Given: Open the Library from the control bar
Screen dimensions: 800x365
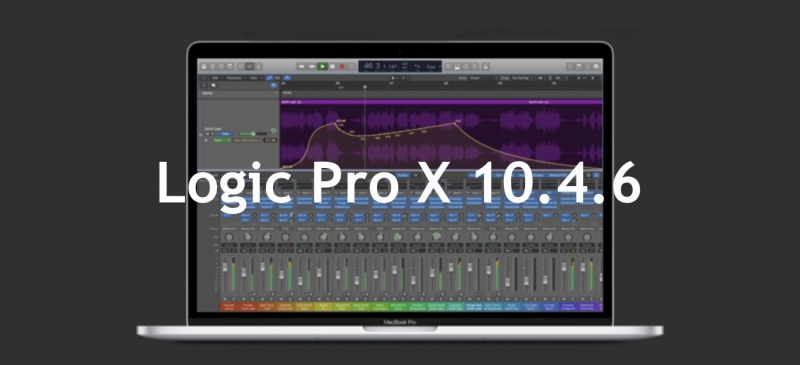Looking at the screenshot, I should pyautogui.click(x=204, y=66).
